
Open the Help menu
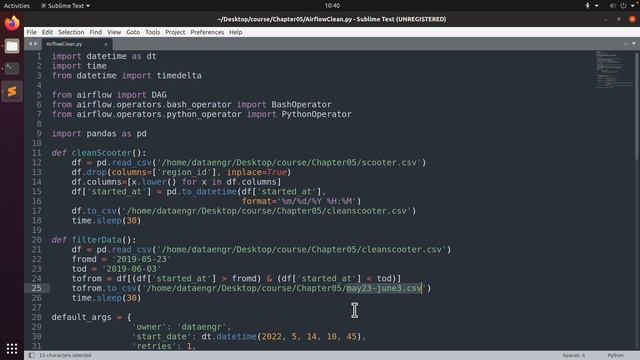236,32
